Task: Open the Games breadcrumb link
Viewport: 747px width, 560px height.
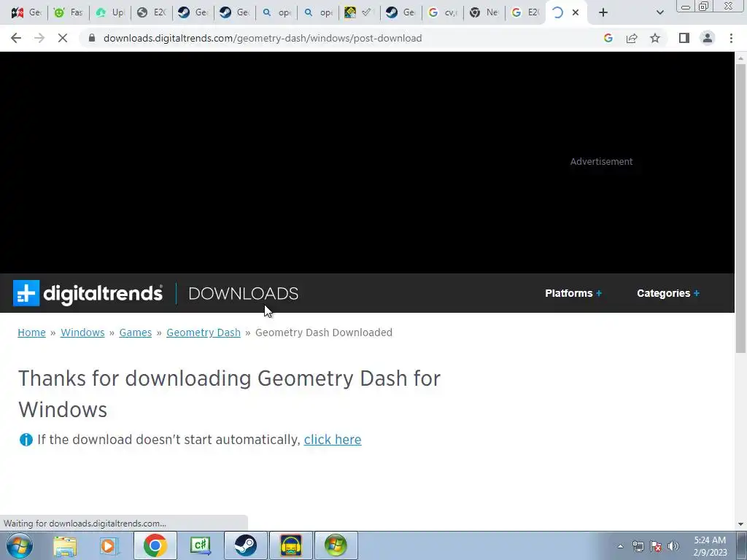Action: click(x=135, y=332)
